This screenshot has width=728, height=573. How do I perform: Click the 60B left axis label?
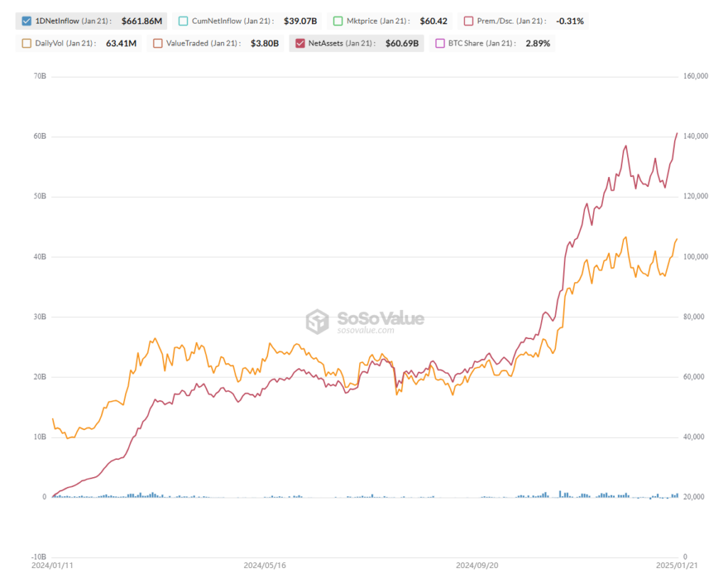pyautogui.click(x=40, y=136)
